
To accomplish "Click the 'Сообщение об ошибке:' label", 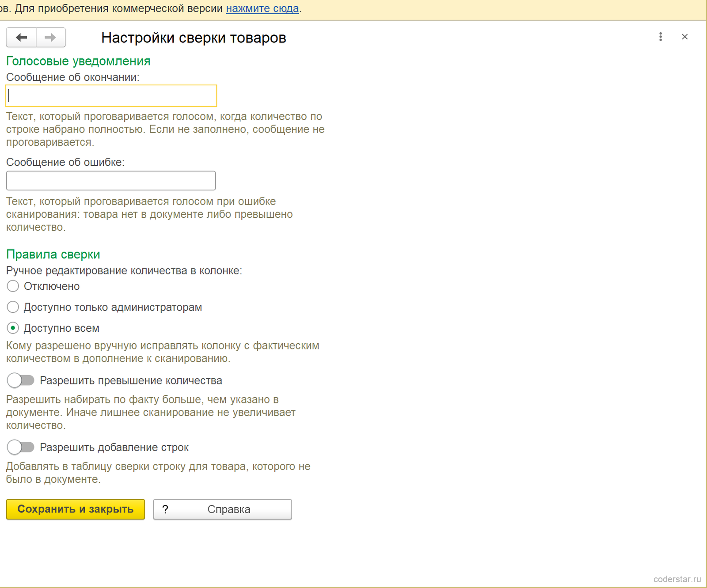I will pos(65,162).
